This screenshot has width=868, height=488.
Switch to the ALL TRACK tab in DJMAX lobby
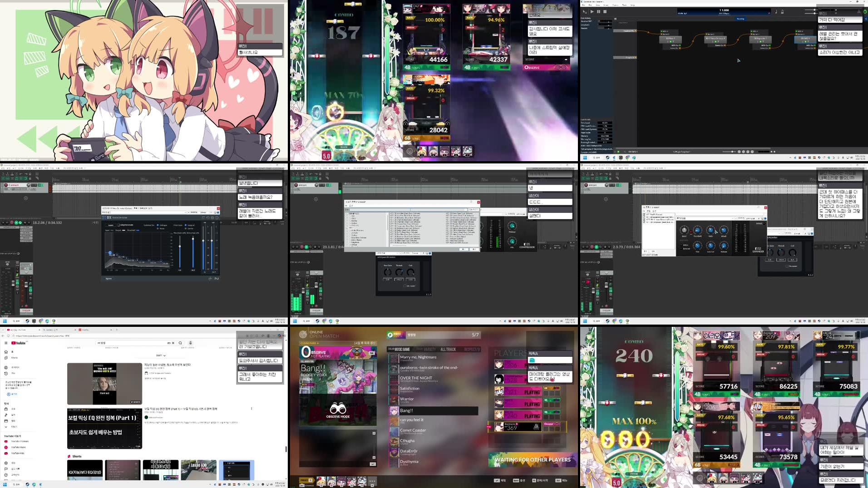pyautogui.click(x=447, y=349)
